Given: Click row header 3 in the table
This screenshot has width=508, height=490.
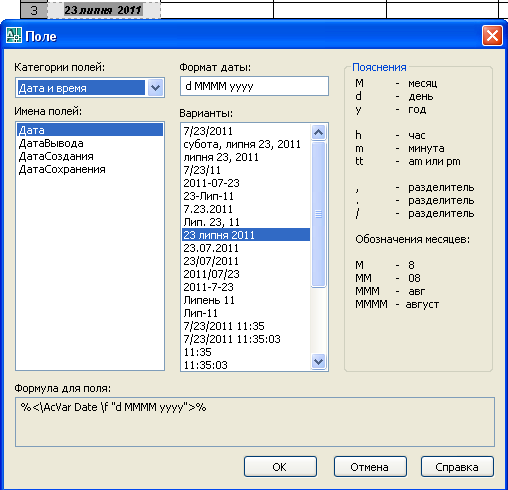Looking at the screenshot, I should pyautogui.click(x=34, y=10).
